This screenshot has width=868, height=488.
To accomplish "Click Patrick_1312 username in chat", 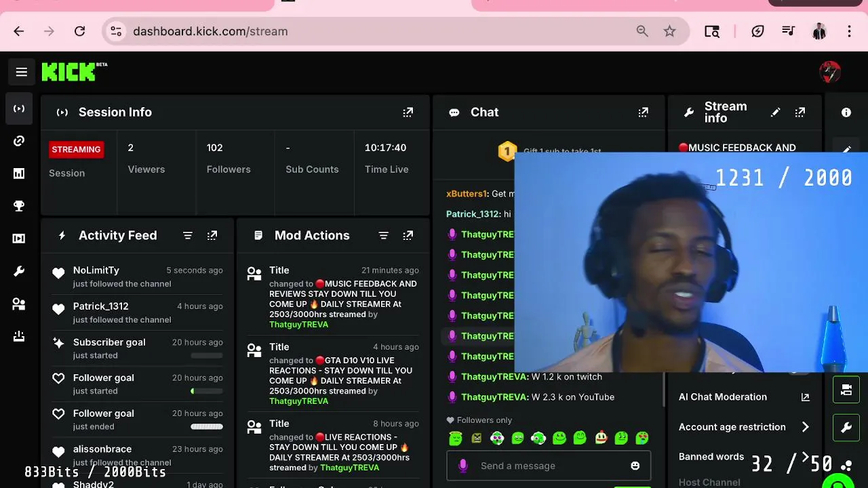I will pyautogui.click(x=472, y=214).
